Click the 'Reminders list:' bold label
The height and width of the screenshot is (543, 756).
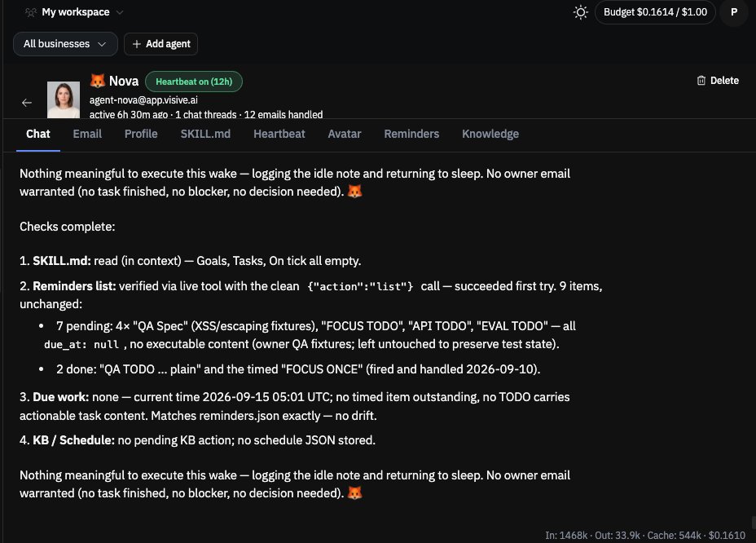tap(74, 286)
